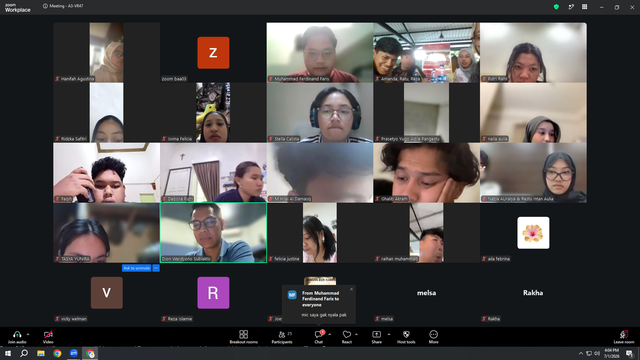This screenshot has width=640, height=360.
Task: Select the aila febrina flower avatar tile
Action: coord(533,233)
